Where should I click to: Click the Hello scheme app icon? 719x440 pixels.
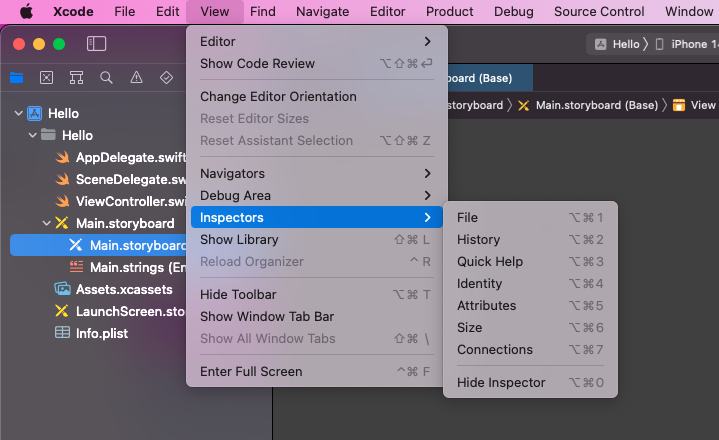601,44
